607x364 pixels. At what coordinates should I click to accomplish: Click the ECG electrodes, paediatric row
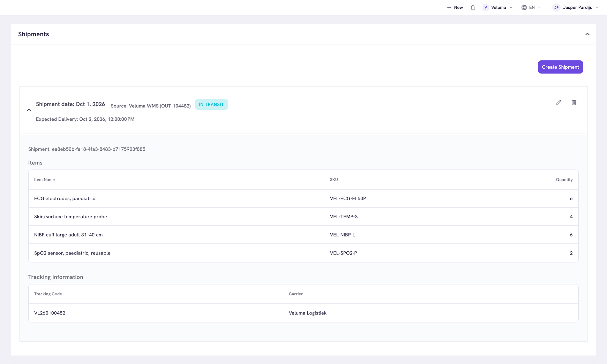coord(303,198)
